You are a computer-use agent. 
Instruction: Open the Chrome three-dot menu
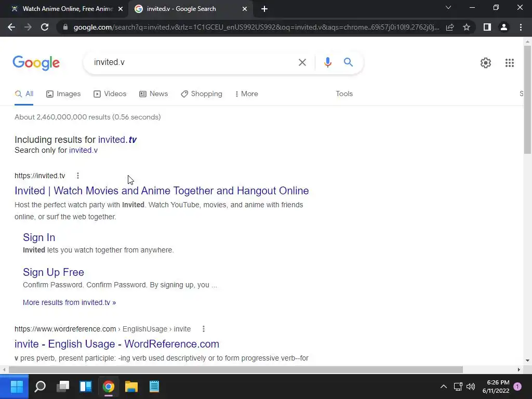521,27
